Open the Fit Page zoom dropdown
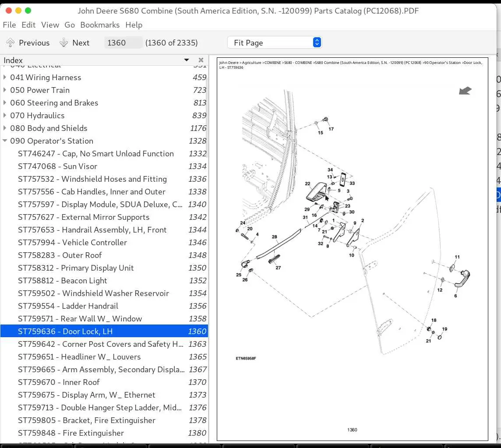501x448 pixels. [275, 42]
